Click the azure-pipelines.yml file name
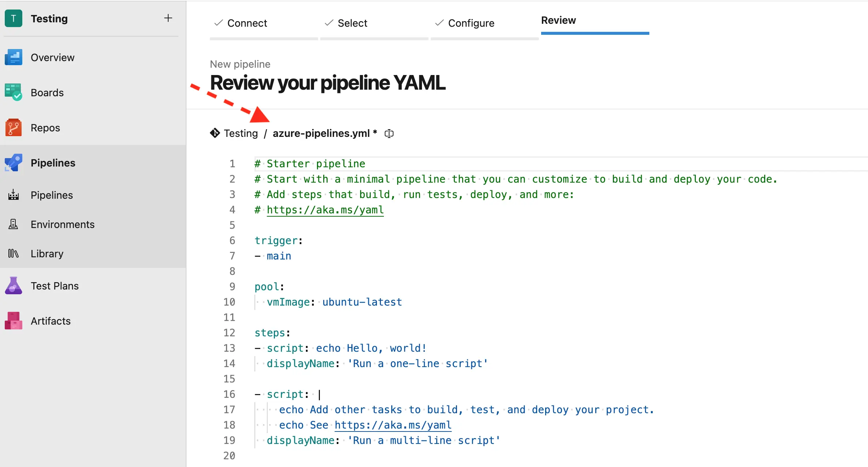This screenshot has width=868, height=467. click(x=321, y=133)
